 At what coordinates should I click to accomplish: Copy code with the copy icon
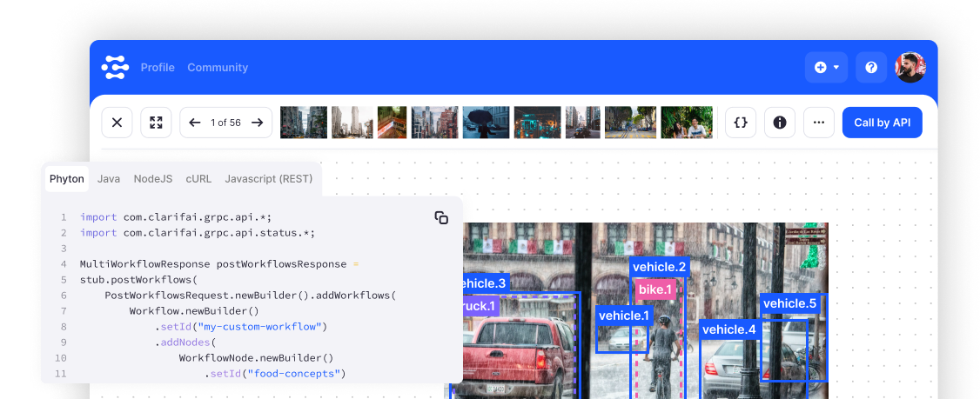tap(441, 218)
